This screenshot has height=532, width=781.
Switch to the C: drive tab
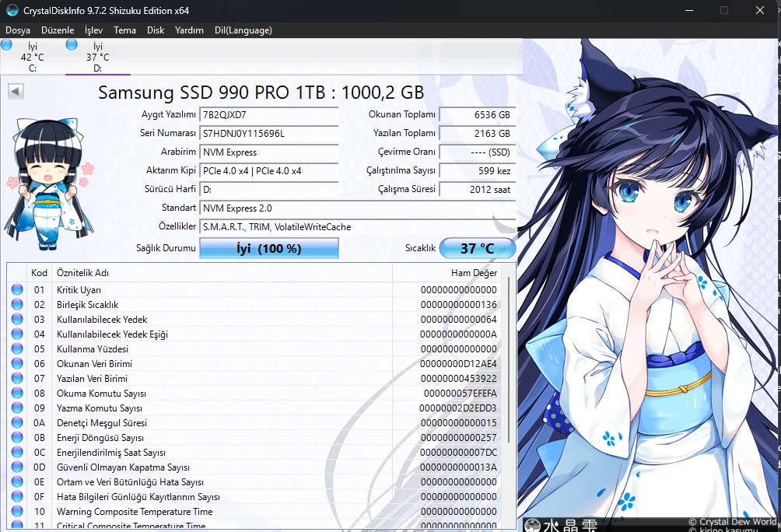tap(32, 54)
